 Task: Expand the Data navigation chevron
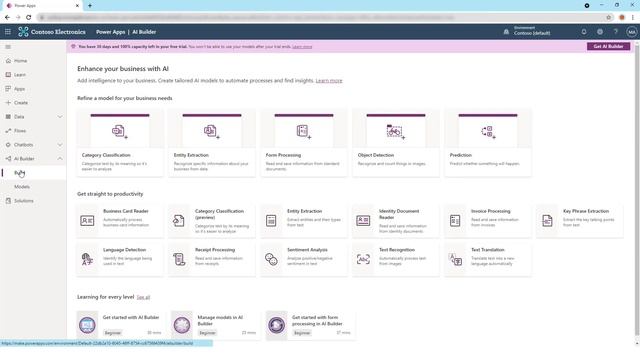point(60,117)
